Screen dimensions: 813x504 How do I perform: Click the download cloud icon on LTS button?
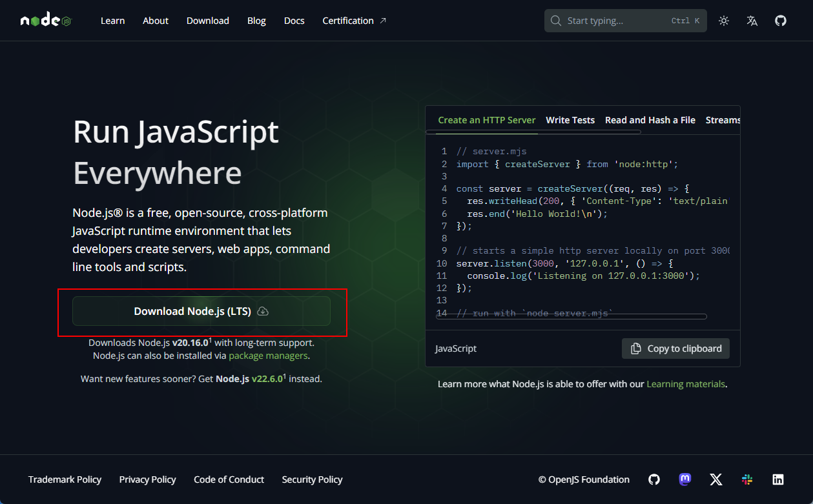click(263, 311)
